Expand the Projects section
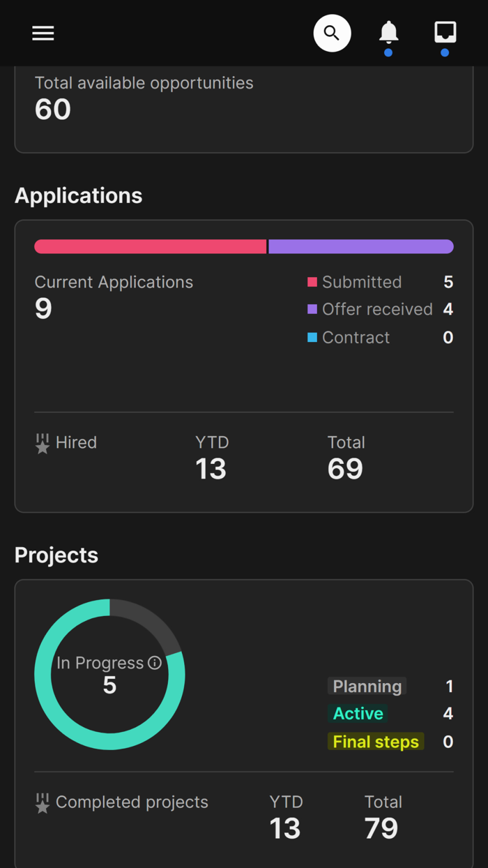The width and height of the screenshot is (488, 868). coord(56,555)
